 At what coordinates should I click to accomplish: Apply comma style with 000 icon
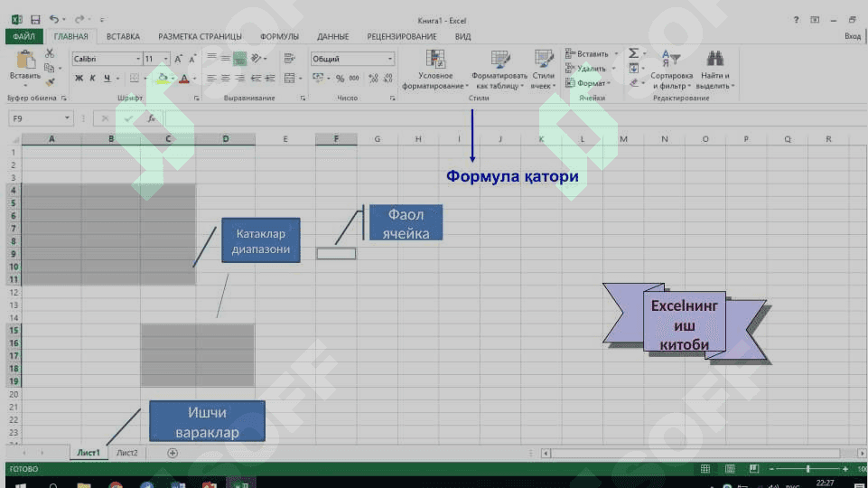coord(354,78)
